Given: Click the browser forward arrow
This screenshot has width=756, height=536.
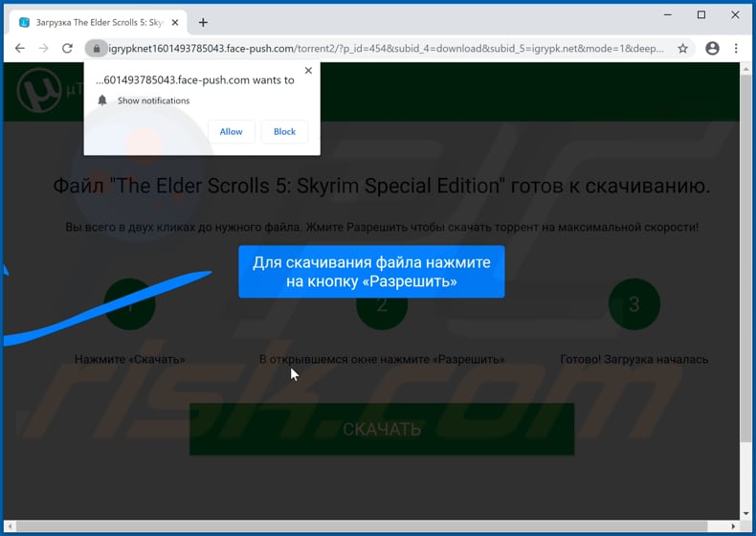Looking at the screenshot, I should [x=43, y=48].
